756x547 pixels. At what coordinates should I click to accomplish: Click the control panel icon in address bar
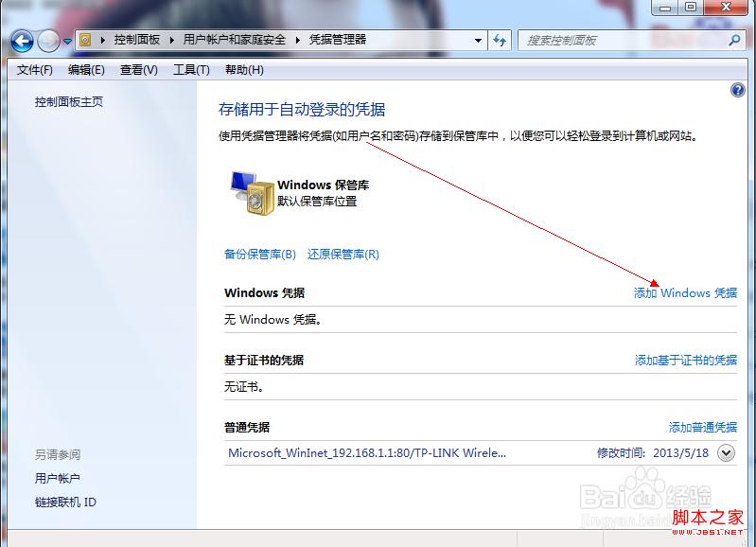(85, 40)
